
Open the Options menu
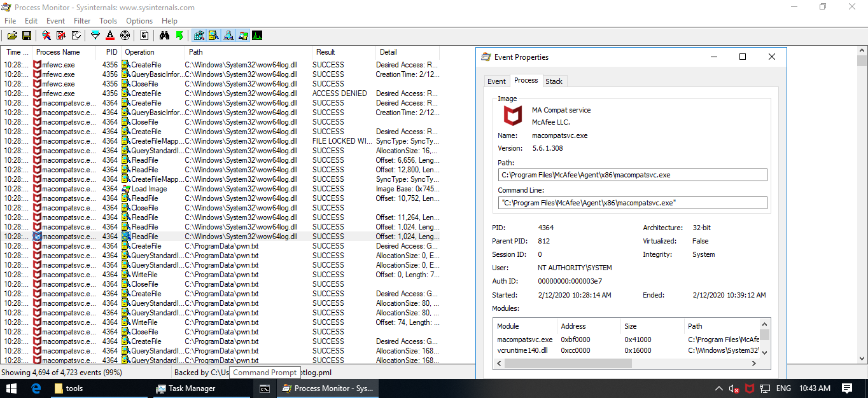[x=139, y=21]
